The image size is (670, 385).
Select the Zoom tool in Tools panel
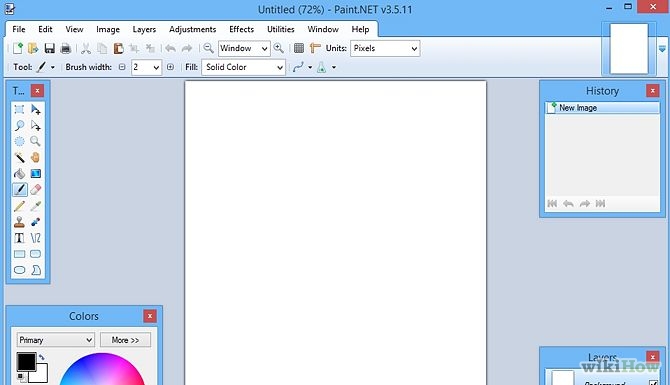35,141
